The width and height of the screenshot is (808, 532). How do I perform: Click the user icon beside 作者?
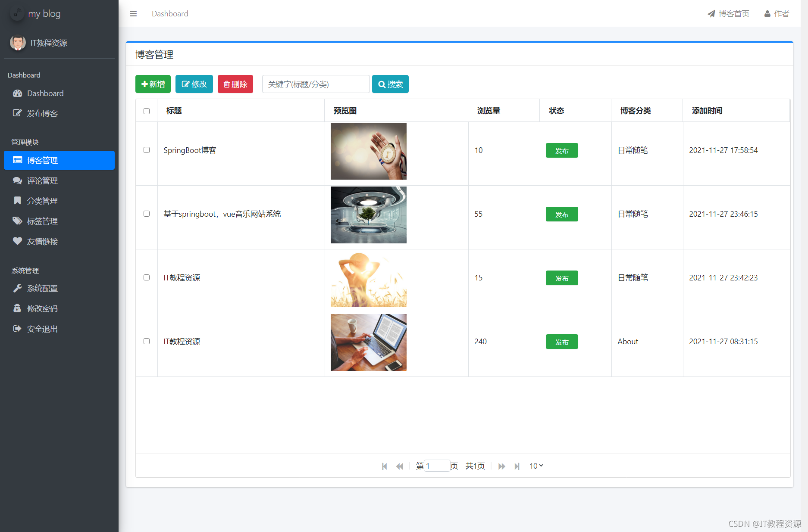click(767, 14)
